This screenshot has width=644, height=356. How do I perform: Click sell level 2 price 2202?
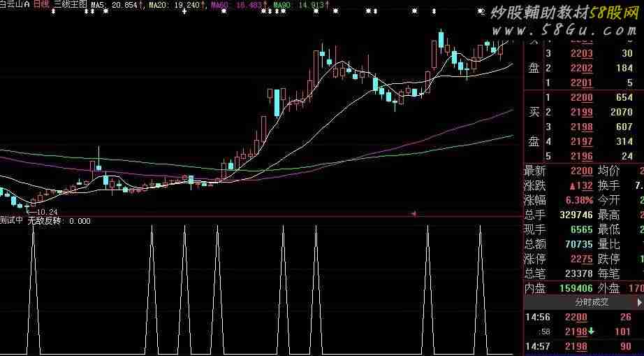point(582,69)
